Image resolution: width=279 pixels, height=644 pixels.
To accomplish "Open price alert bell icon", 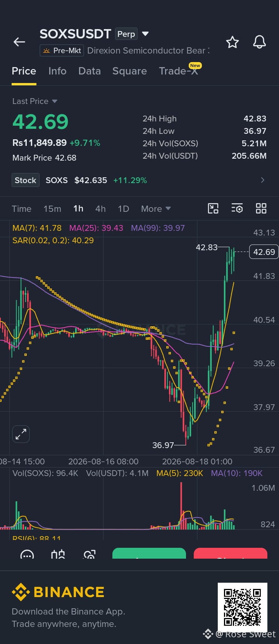I will (x=259, y=42).
